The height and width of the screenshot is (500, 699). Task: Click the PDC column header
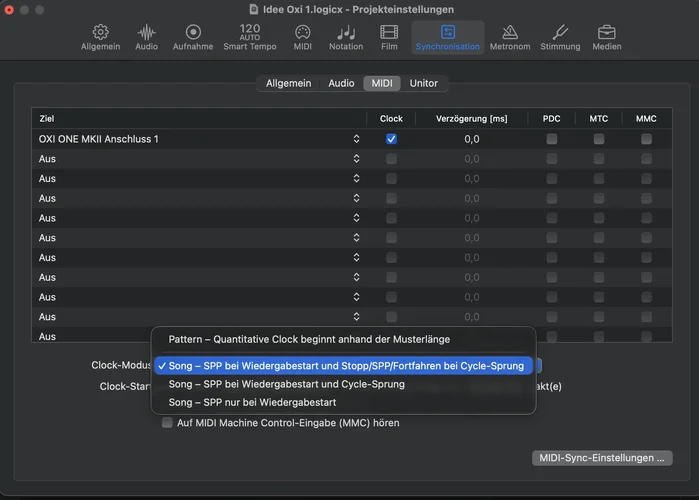tap(551, 119)
